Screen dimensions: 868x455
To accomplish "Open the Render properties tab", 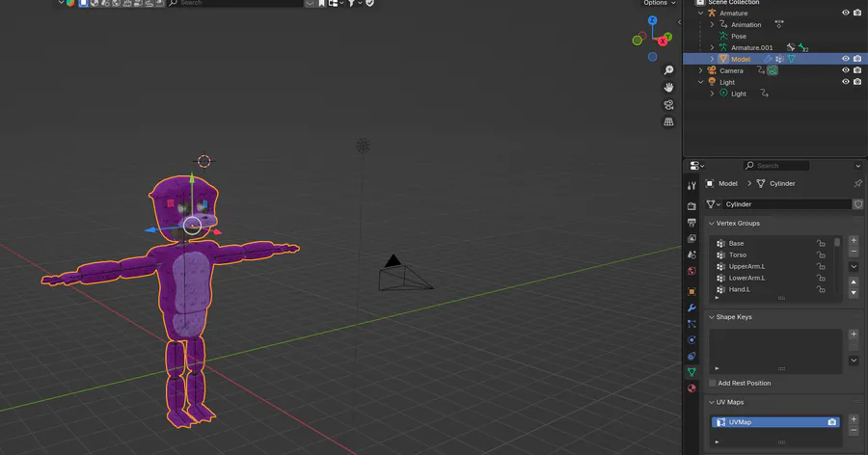I will 692,206.
